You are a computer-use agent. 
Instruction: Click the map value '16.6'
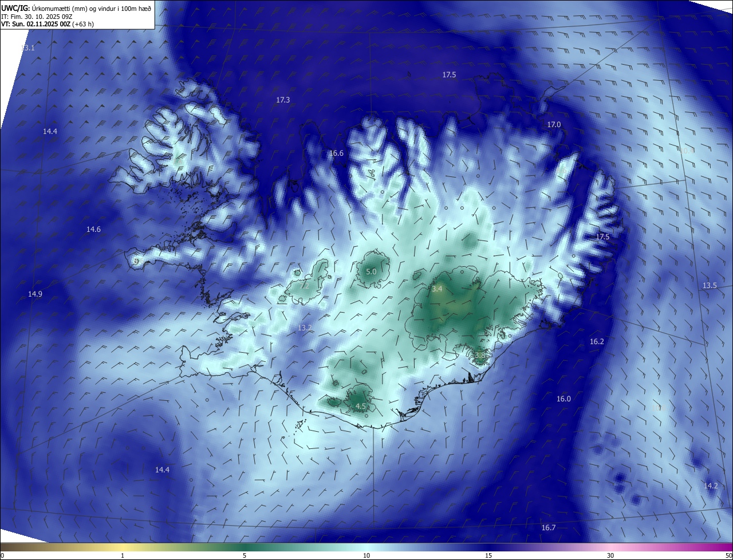pyautogui.click(x=336, y=153)
